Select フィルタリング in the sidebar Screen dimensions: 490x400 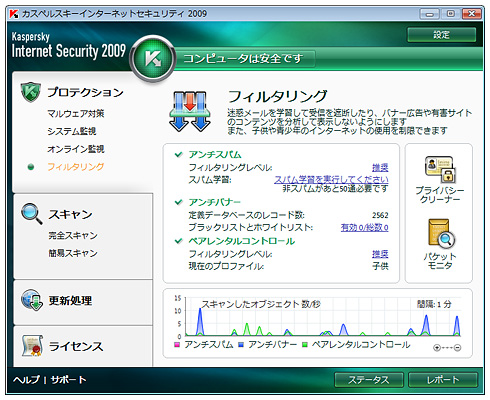tap(76, 167)
